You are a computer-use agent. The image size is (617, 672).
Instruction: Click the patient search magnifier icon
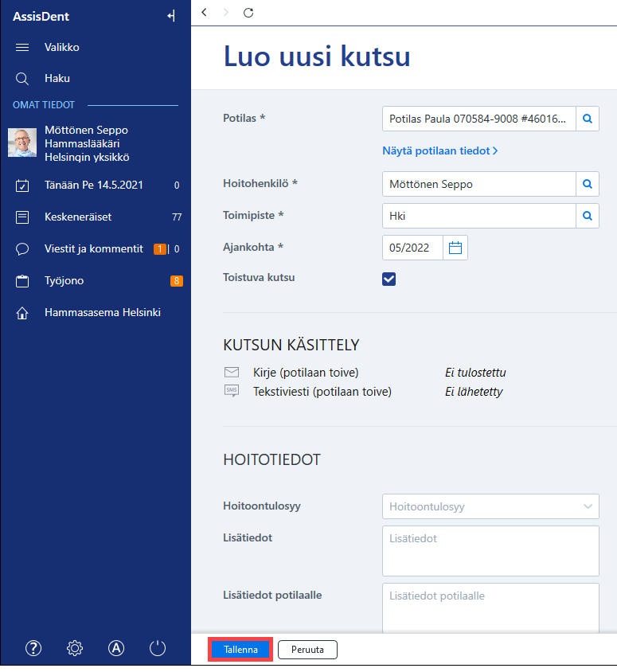588,119
